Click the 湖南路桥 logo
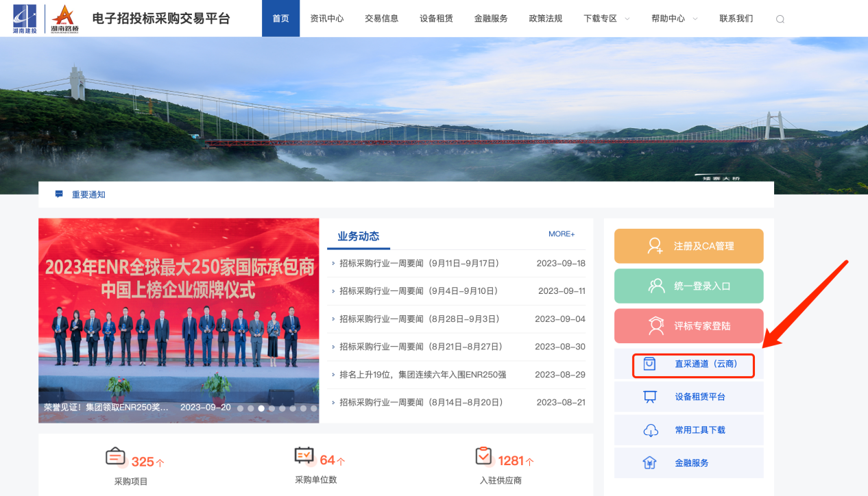Viewport: 868px width, 496px height. [x=65, y=18]
